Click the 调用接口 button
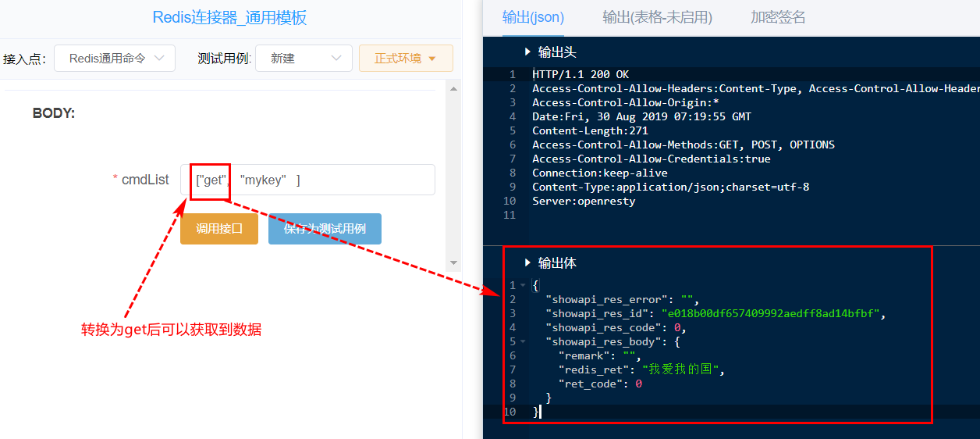 tap(219, 229)
